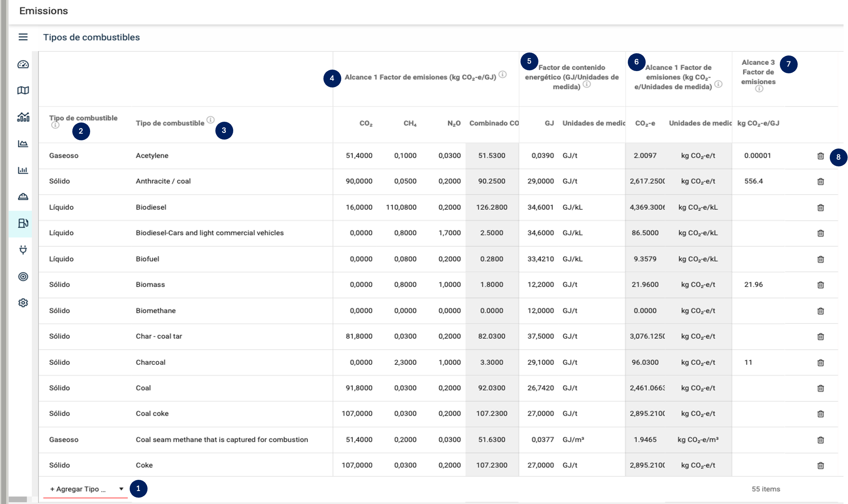Image resolution: width=848 pixels, height=504 pixels.
Task: Select the Coal coke fuel name cell
Action: 152,414
